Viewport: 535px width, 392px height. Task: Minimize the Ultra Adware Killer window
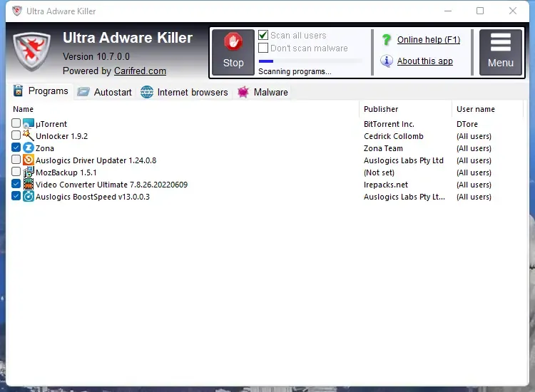[448, 11]
